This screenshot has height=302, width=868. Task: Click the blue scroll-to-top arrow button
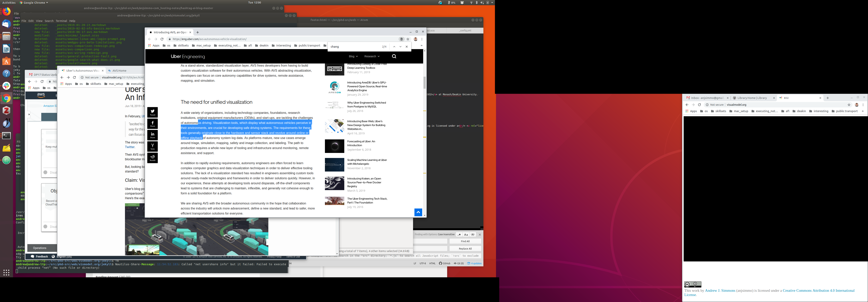[x=418, y=212]
